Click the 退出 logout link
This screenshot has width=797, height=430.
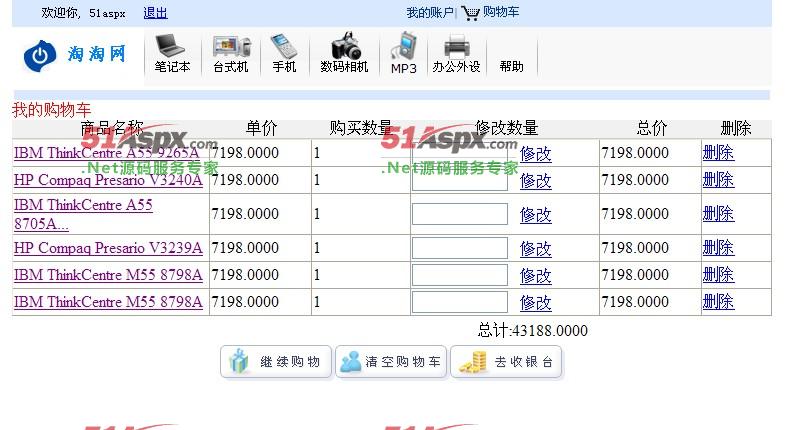coord(155,13)
